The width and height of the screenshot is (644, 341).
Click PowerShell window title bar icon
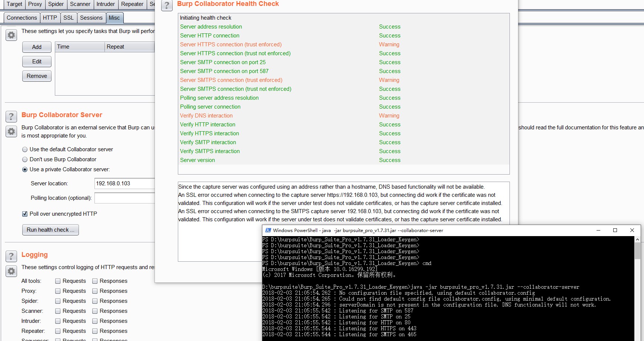(x=268, y=230)
